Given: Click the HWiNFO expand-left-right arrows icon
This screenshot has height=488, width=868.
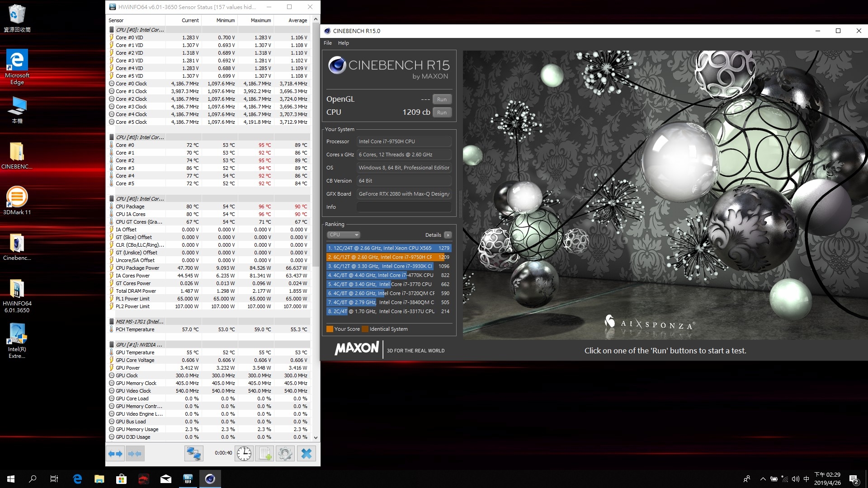Looking at the screenshot, I should tap(115, 453).
